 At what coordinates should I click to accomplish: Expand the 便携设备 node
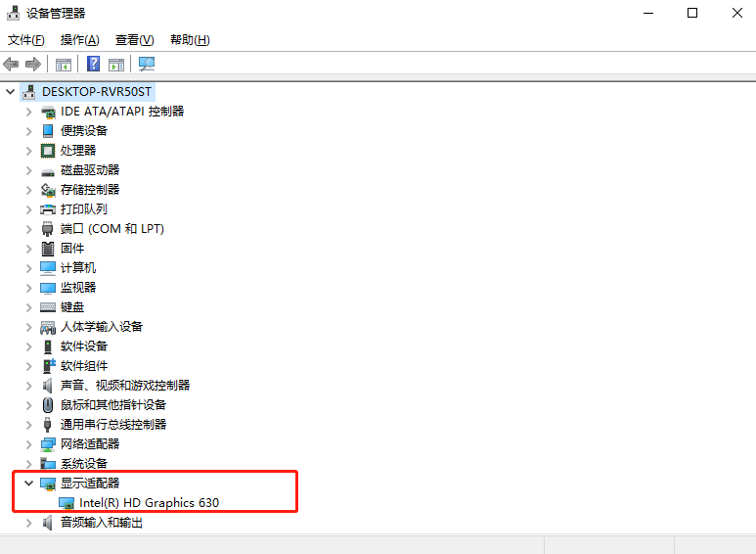point(29,131)
